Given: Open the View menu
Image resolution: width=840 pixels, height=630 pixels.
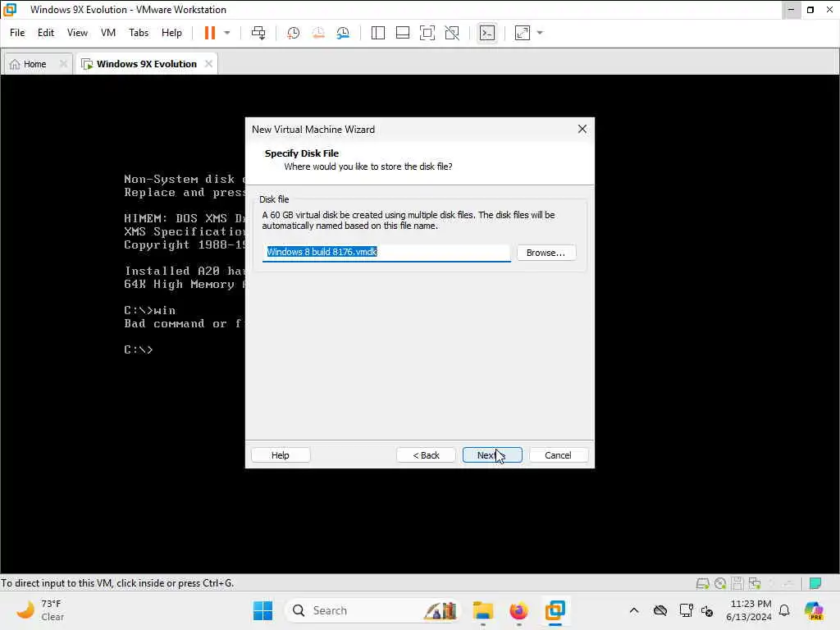Looking at the screenshot, I should point(77,33).
